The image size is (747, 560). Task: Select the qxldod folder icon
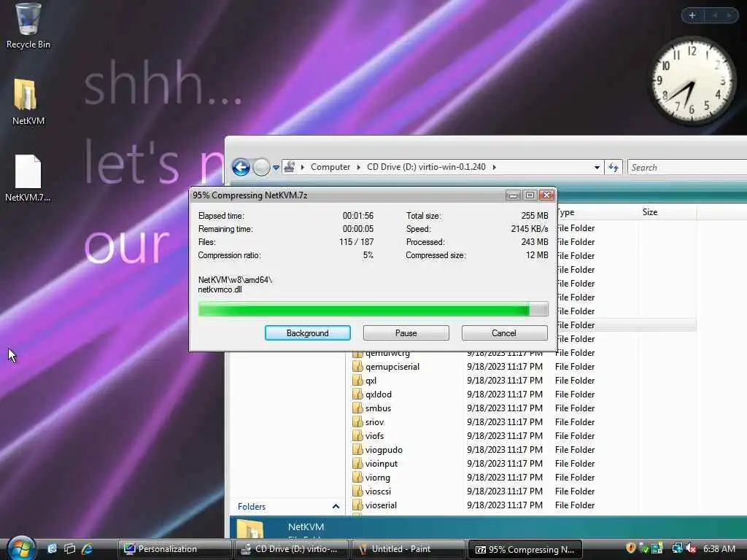[357, 394]
